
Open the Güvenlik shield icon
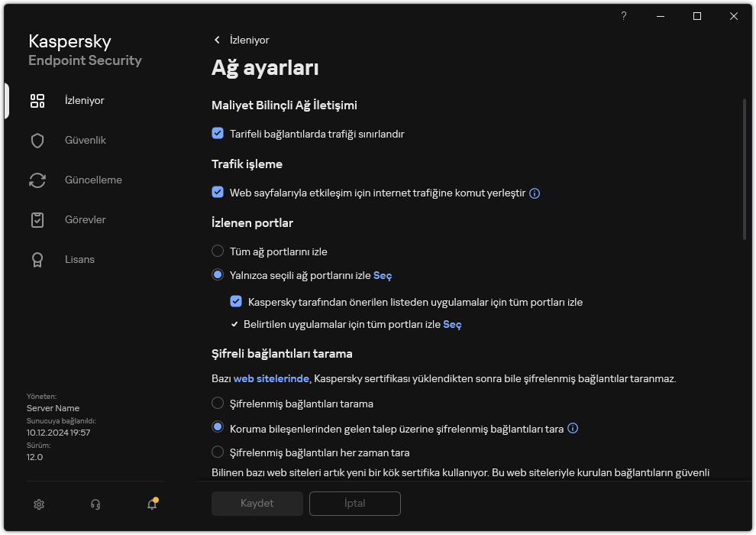coord(37,141)
